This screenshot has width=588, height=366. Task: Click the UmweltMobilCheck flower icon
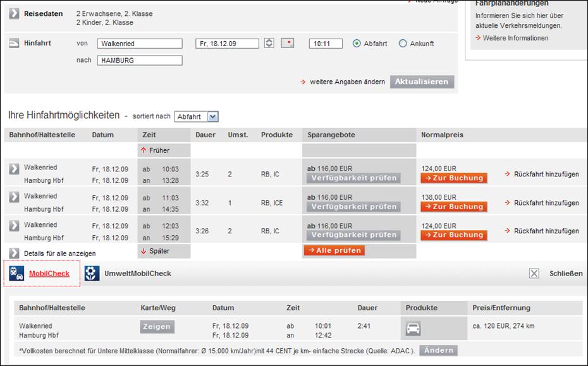(92, 274)
